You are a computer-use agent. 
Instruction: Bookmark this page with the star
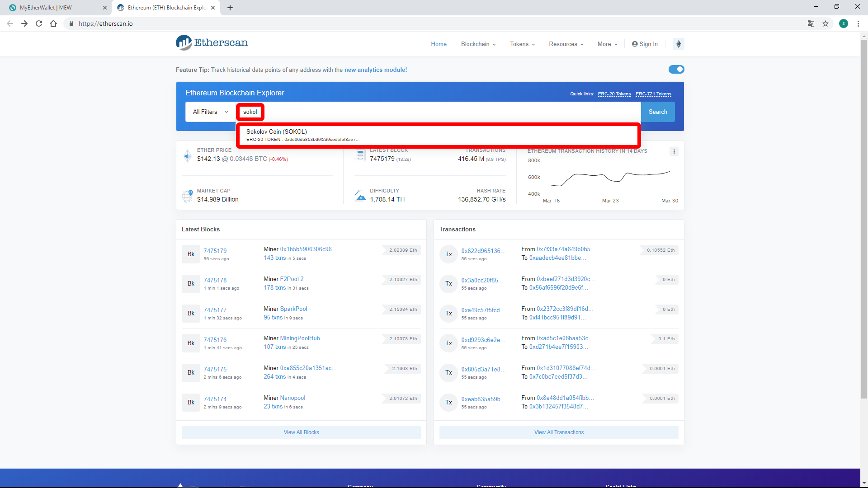click(826, 23)
